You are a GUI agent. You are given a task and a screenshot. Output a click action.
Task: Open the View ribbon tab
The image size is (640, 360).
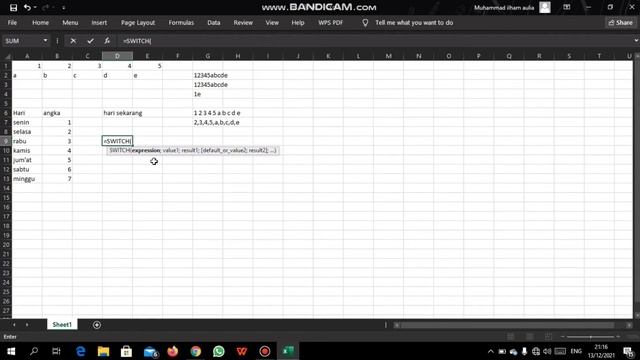tap(272, 22)
